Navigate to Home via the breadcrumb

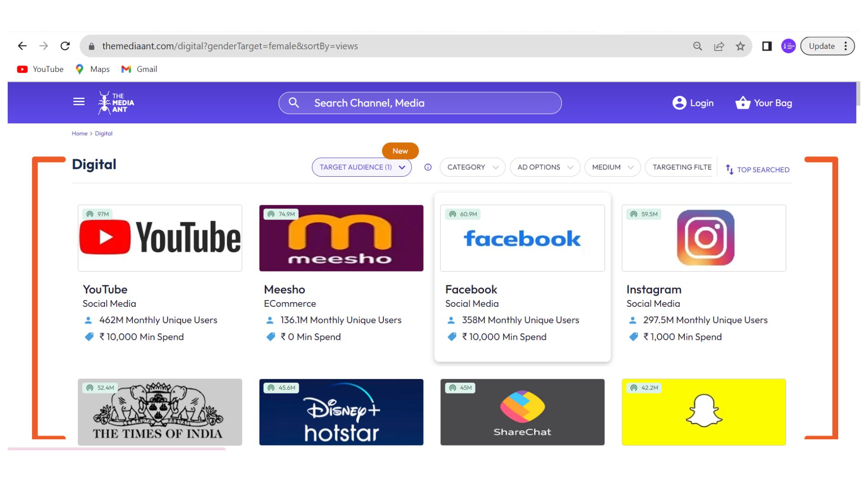80,133
